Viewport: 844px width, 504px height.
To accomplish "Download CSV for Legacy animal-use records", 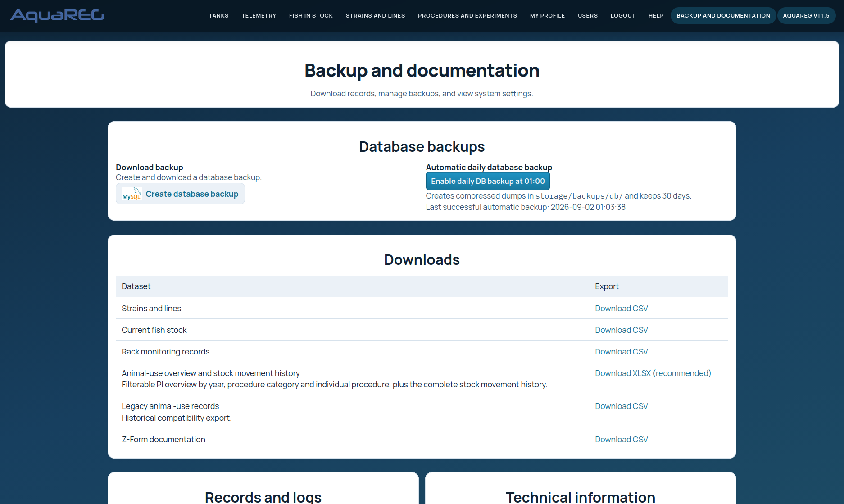I will pos(621,406).
